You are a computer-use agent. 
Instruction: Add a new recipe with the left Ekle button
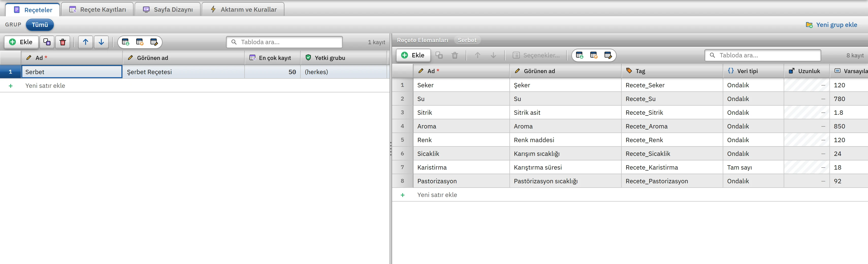21,42
